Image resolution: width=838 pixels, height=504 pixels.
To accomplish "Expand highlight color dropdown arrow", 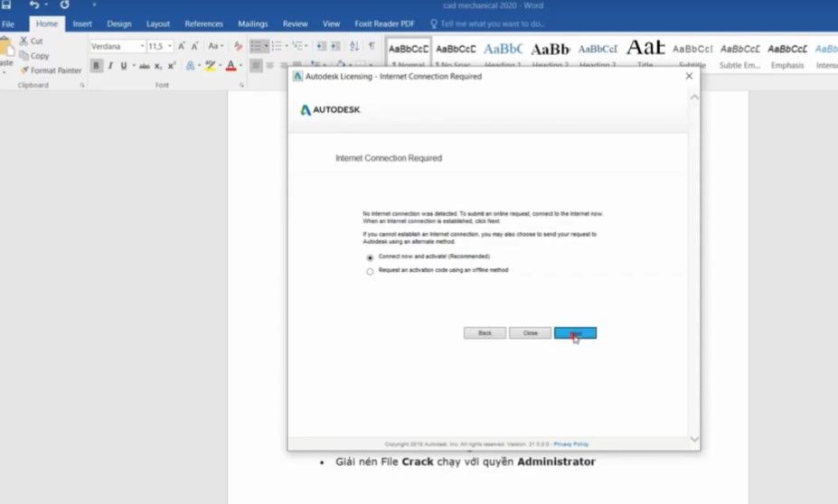I will [221, 66].
